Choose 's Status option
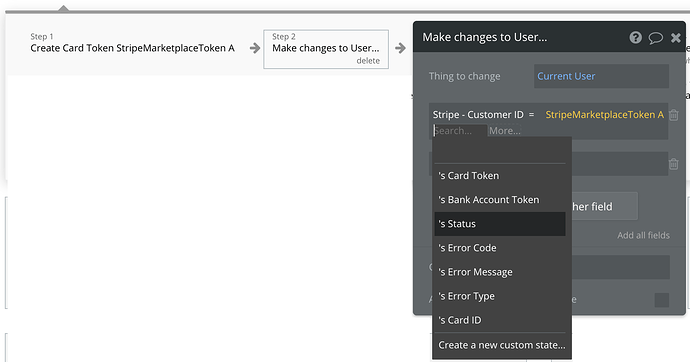Image resolution: width=690 pixels, height=362 pixels. coord(500,224)
